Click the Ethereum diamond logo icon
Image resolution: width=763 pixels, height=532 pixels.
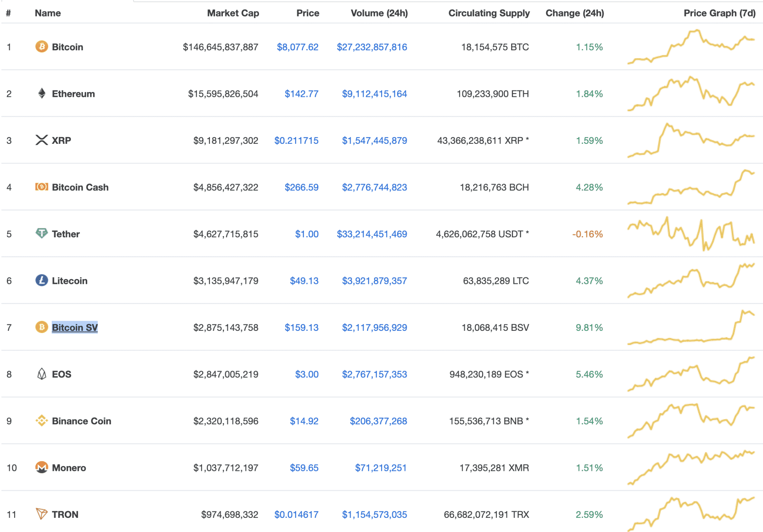tap(42, 93)
